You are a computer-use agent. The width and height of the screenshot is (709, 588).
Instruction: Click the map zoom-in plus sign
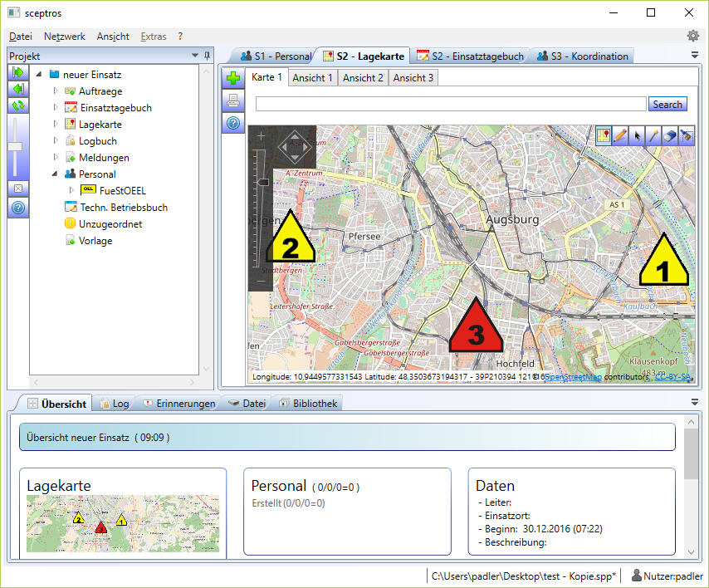[261, 135]
